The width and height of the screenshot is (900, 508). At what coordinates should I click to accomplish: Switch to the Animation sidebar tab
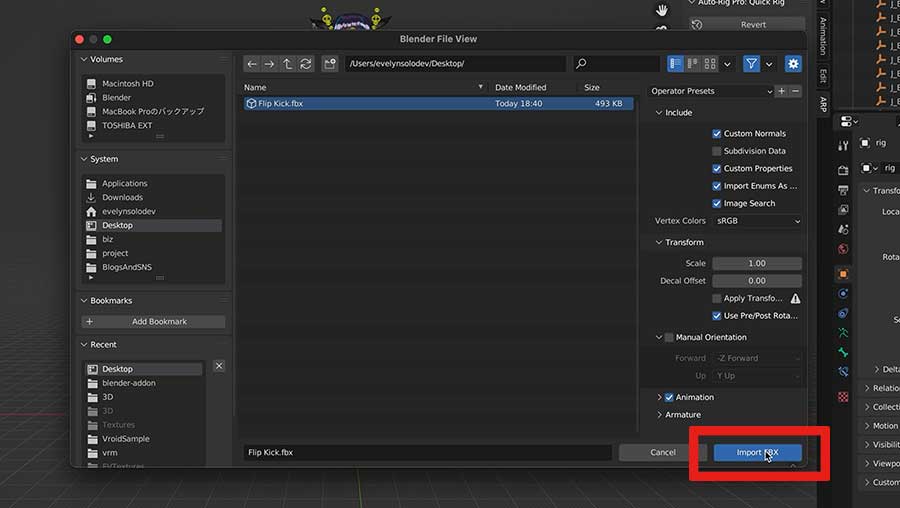823,36
